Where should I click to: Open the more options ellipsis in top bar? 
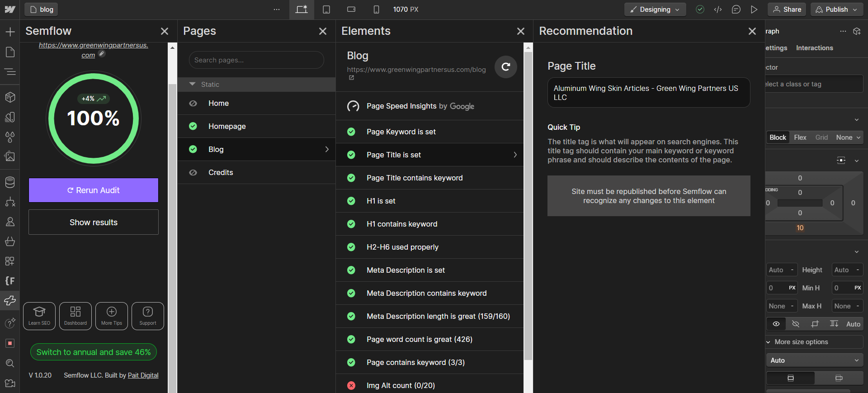pos(277,9)
